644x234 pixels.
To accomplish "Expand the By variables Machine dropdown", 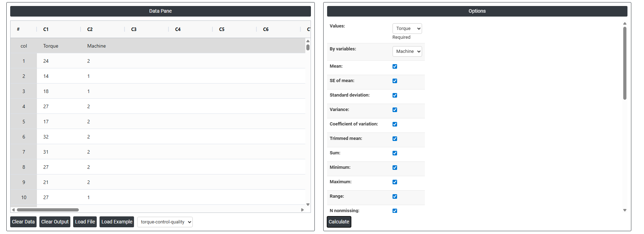I will coord(407,51).
